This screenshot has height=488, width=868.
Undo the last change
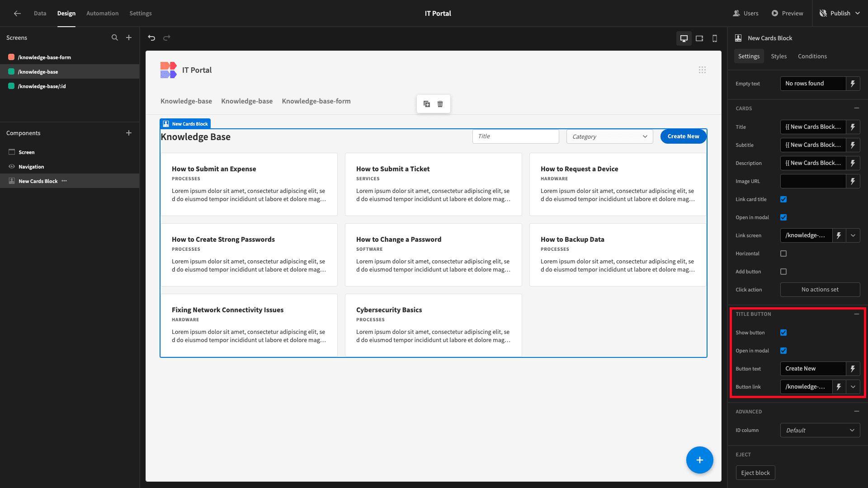(151, 38)
